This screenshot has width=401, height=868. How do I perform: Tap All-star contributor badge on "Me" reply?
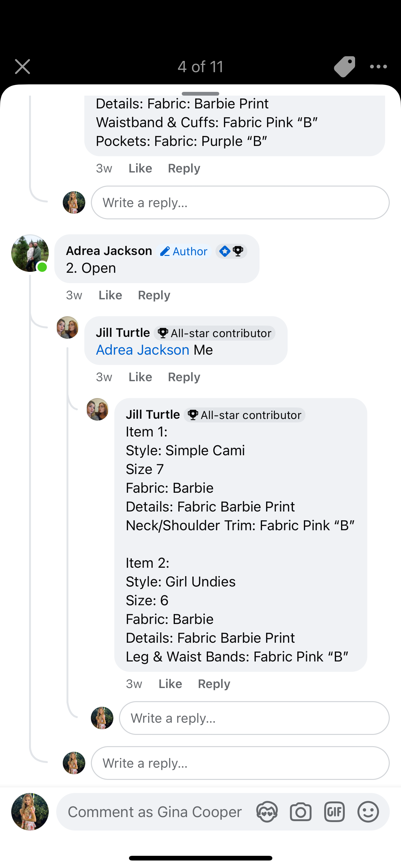coord(215,333)
